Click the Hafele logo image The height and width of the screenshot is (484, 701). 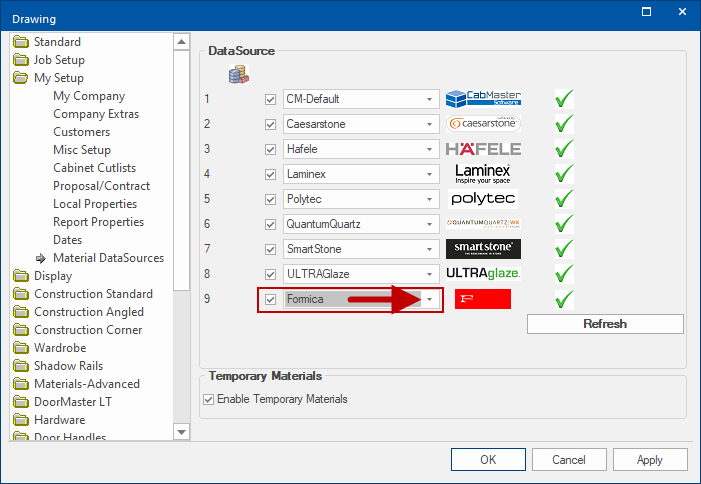point(483,149)
